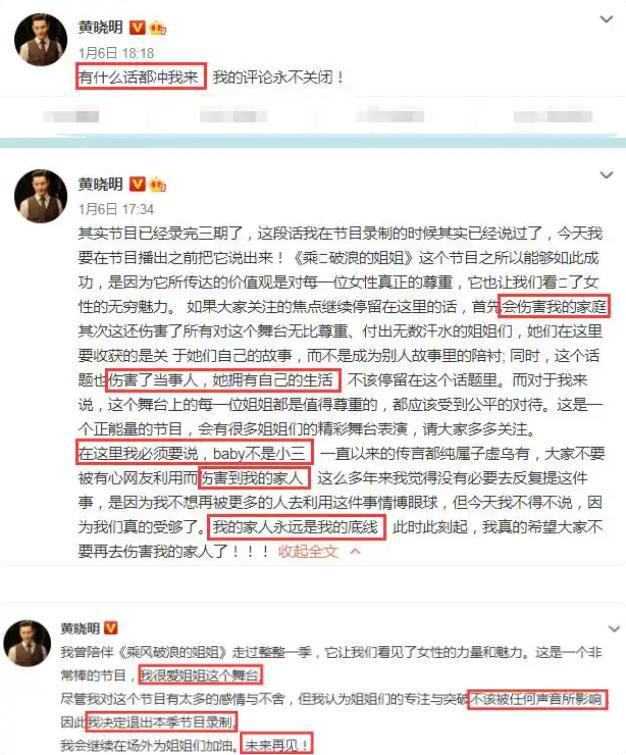This screenshot has width=626, height=755.
Task: Open 黄晓明 profile name on the 18:18 post
Action: [101, 27]
